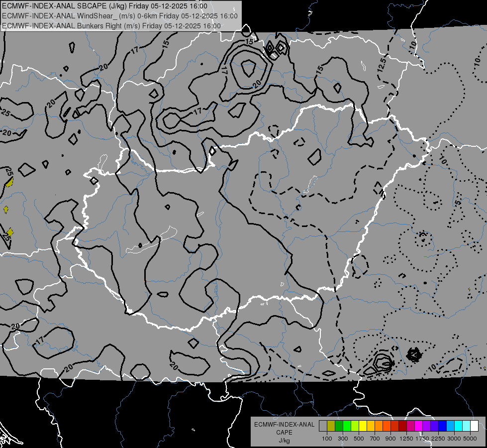
Task: Click the 900 value under the legend
Action: click(390, 439)
